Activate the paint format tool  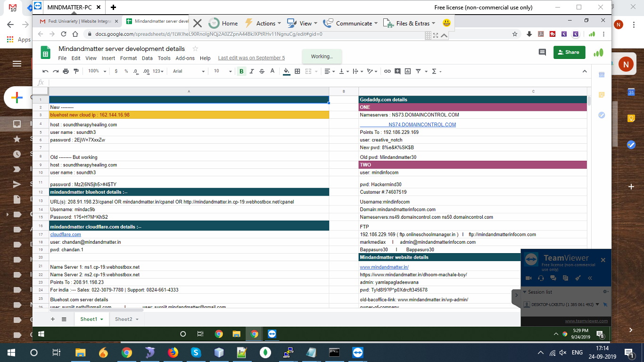pyautogui.click(x=76, y=71)
